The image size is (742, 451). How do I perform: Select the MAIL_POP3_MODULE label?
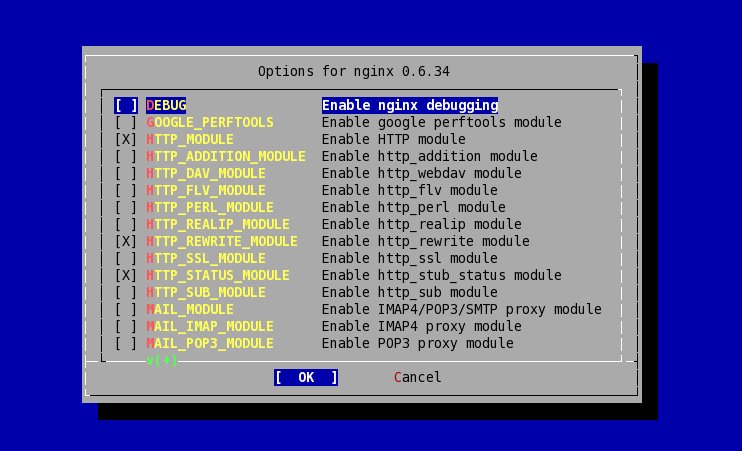210,344
